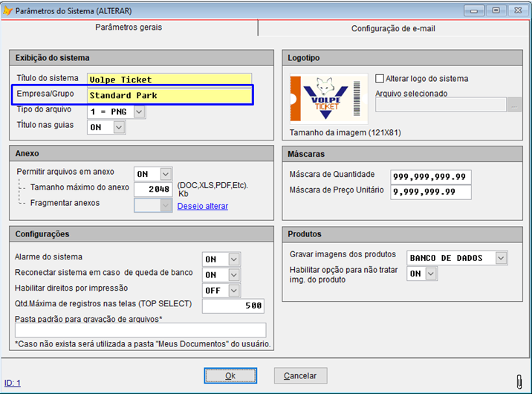Click the Volpe Ticket logo image
Image resolution: width=532 pixels, height=394 pixels.
pyautogui.click(x=328, y=98)
